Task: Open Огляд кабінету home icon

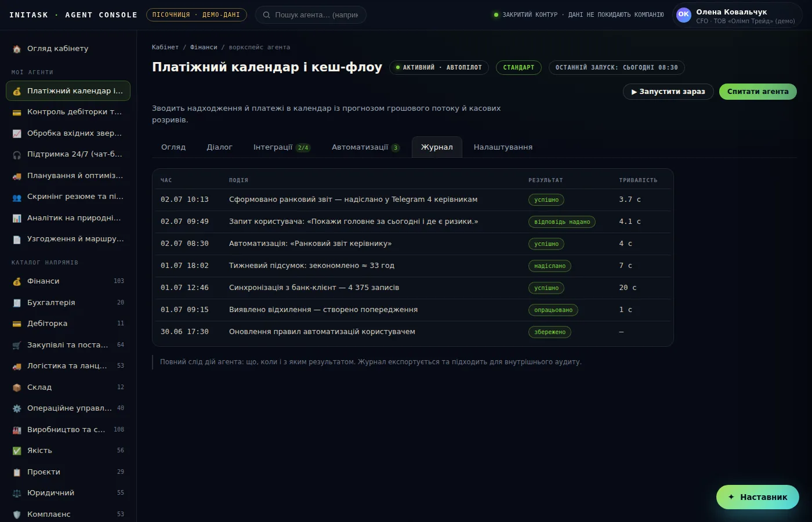Action: click(17, 49)
